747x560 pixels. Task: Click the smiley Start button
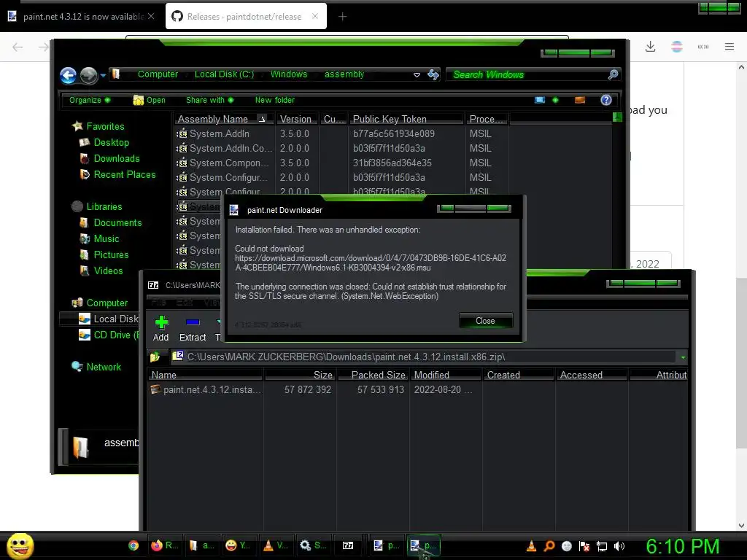pos(20,545)
